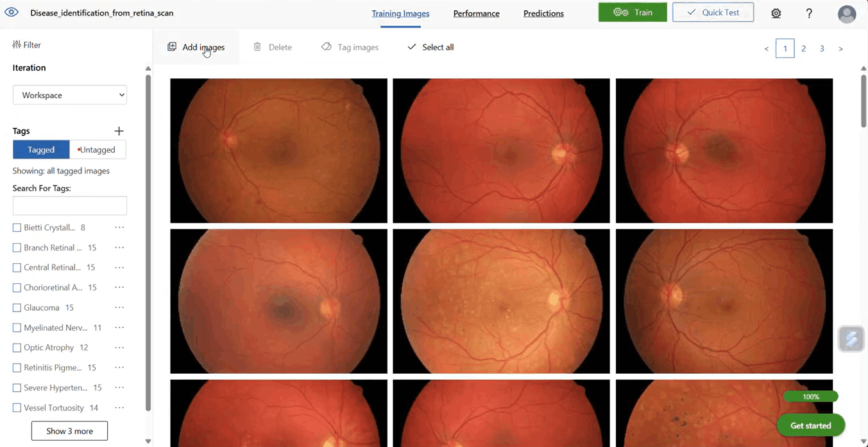Check the Branch Retinal tag checkbox
The height and width of the screenshot is (447, 868).
click(17, 248)
